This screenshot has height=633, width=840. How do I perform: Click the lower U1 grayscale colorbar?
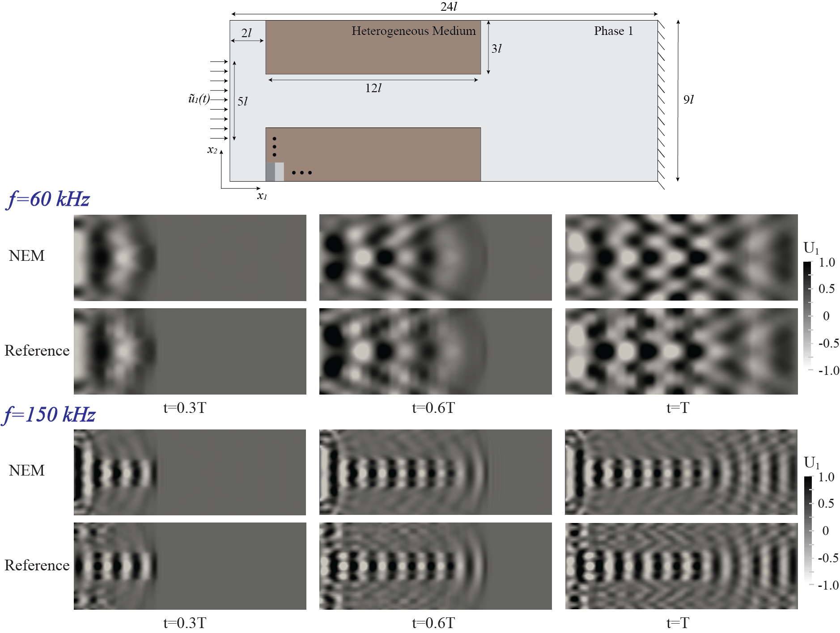(808, 530)
